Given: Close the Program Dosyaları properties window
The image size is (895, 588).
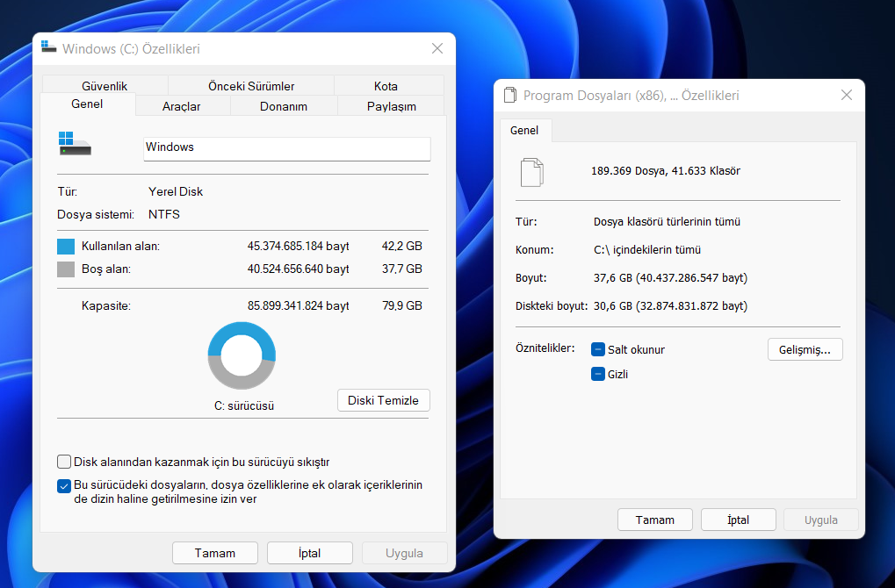Looking at the screenshot, I should 847,96.
